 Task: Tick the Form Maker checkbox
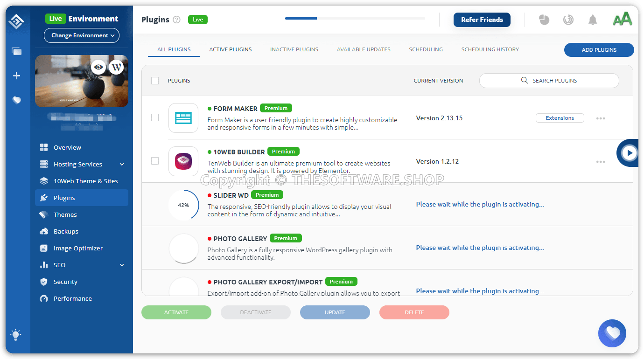click(155, 117)
